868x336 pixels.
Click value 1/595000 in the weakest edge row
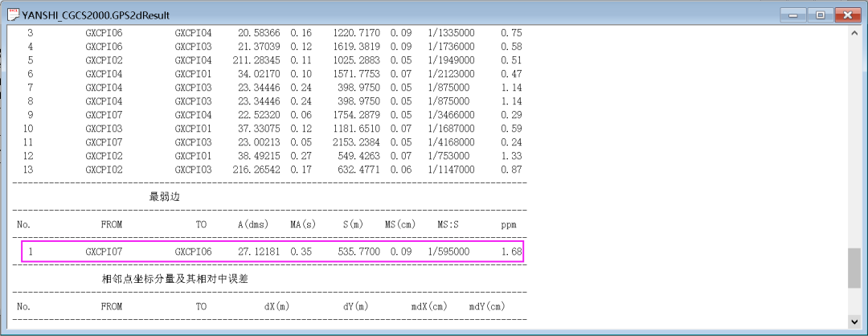point(448,252)
